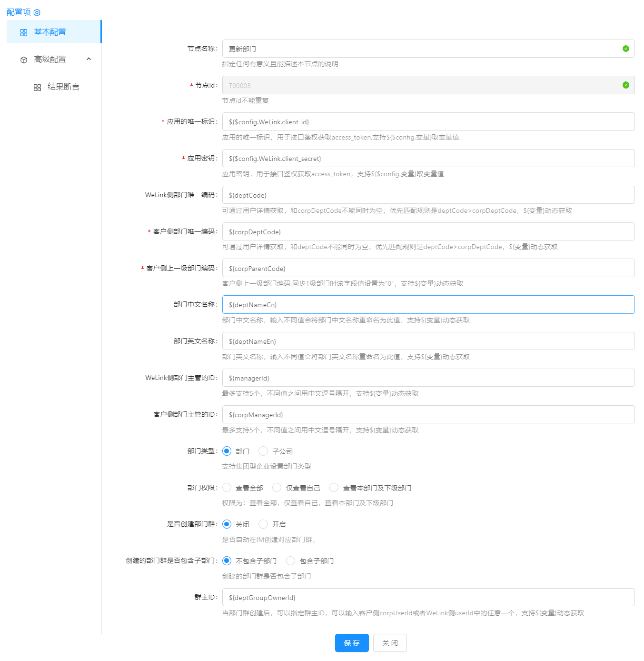Click the 应用密钥 input field
Image resolution: width=644 pixels, height=661 pixels.
pos(428,159)
